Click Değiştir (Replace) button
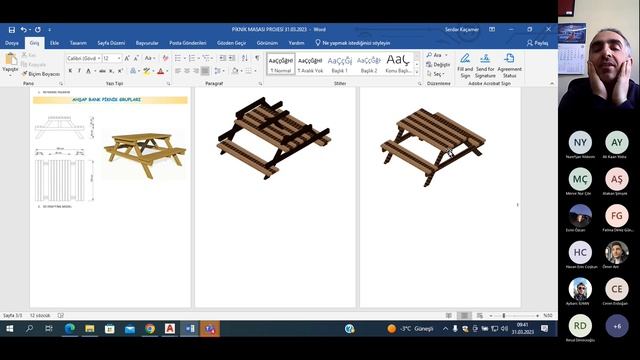Viewport: 640px width, 360px height. point(438,64)
